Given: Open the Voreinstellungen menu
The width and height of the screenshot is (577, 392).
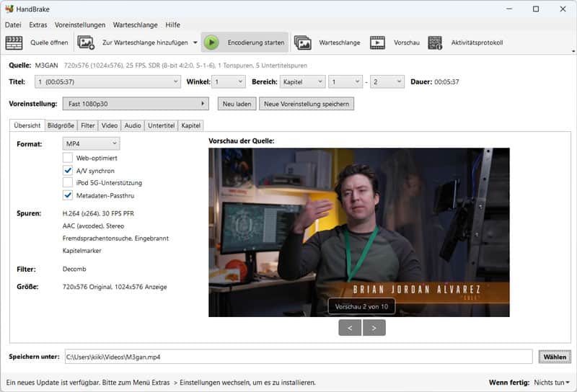Looking at the screenshot, I should [x=79, y=24].
